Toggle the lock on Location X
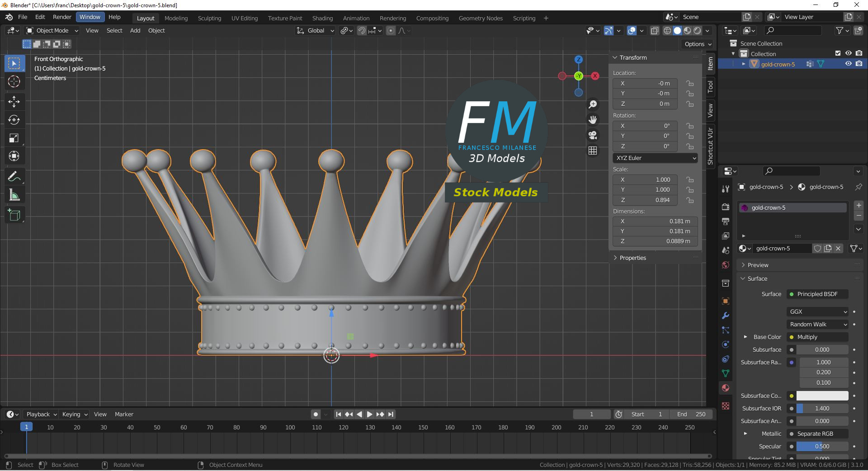 (x=690, y=84)
